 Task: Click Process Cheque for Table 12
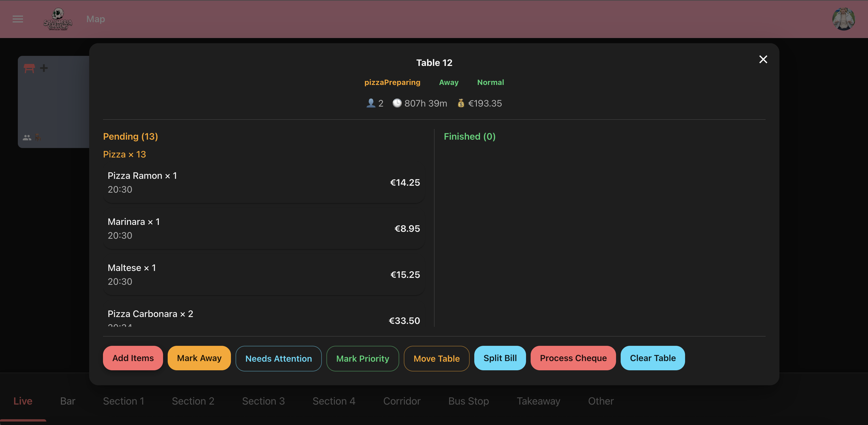(x=573, y=358)
